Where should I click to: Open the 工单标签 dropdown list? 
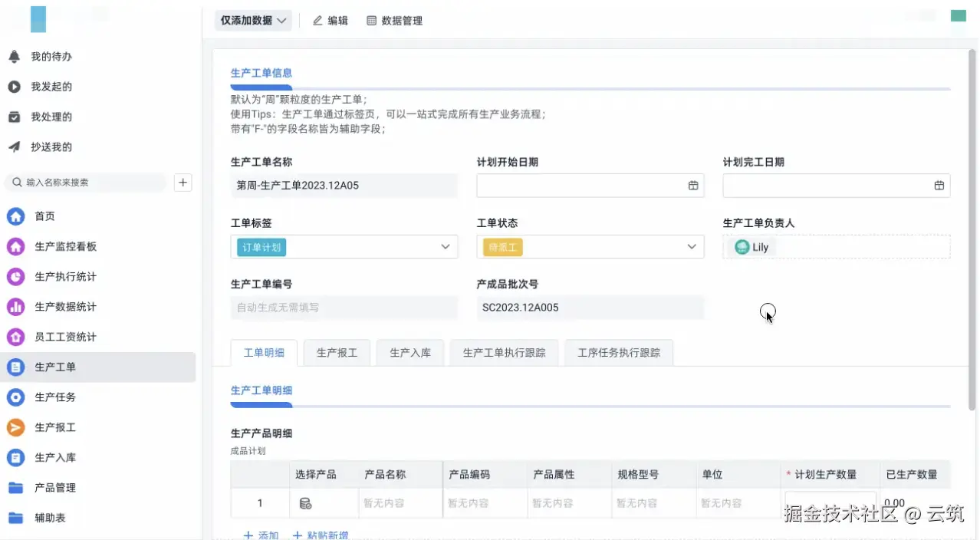[445, 246]
